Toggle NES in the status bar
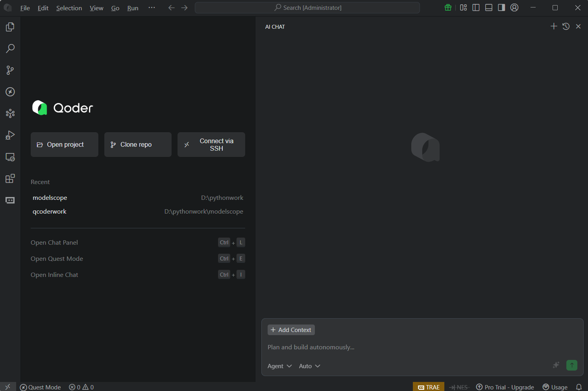 click(x=459, y=387)
